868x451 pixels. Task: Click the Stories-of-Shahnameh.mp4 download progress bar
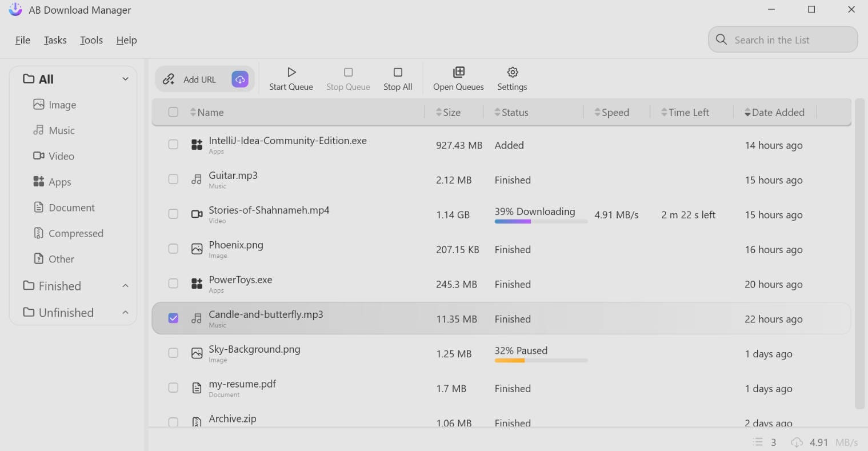point(541,221)
